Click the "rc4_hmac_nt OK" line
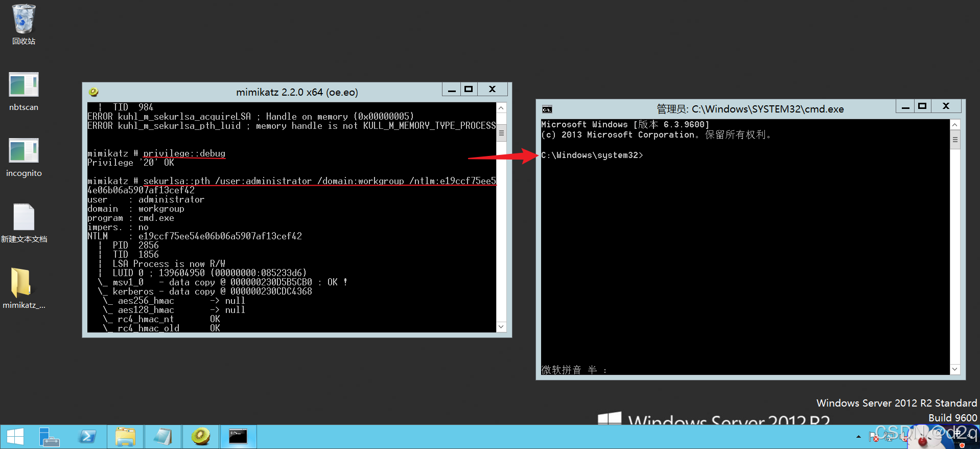This screenshot has height=449, width=980. [x=161, y=319]
